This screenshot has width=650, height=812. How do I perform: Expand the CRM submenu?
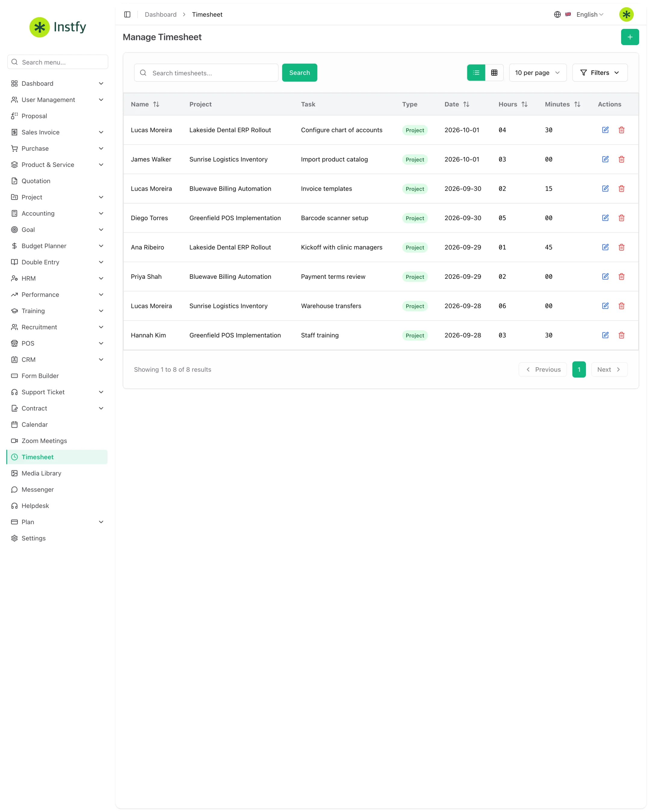point(57,360)
